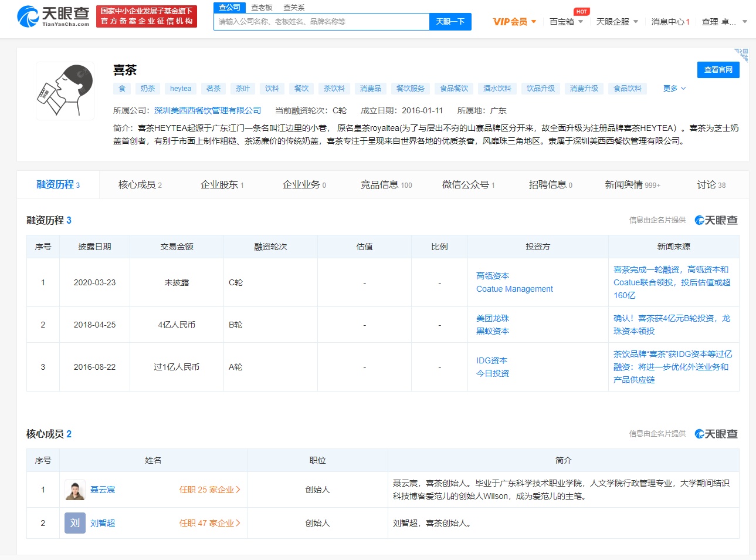Open investor Coatue Management link
The height and width of the screenshot is (560, 756).
[x=514, y=289]
